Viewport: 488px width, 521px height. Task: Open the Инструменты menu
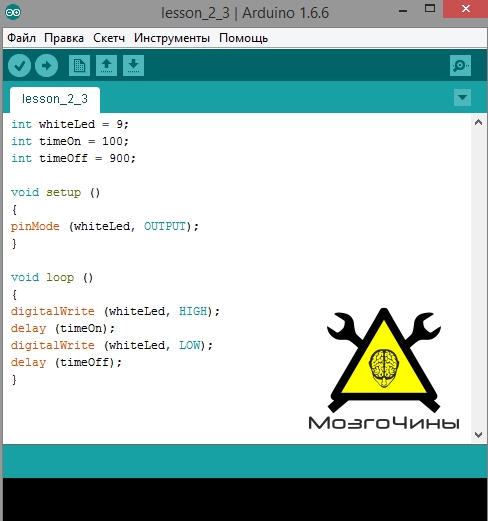[x=172, y=38]
